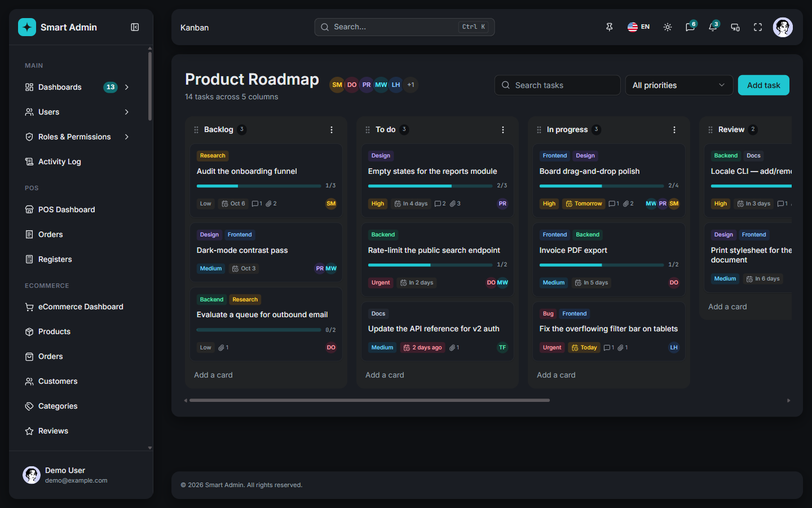The image size is (812, 508).
Task: Click the horizontal board scrollbar
Action: click(369, 400)
